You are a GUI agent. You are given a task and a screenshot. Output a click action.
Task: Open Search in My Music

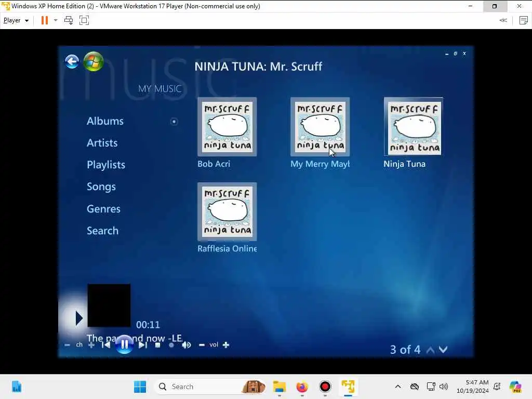(102, 231)
